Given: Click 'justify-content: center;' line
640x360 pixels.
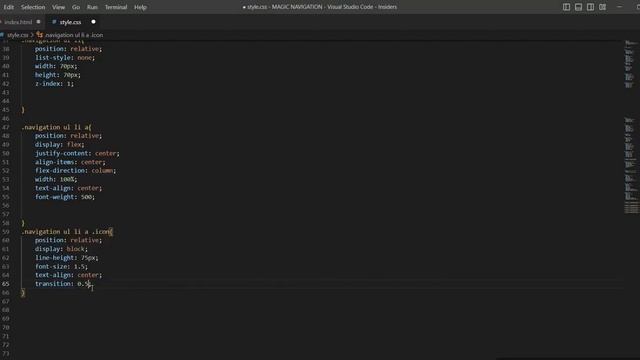Looking at the screenshot, I should point(77,153).
